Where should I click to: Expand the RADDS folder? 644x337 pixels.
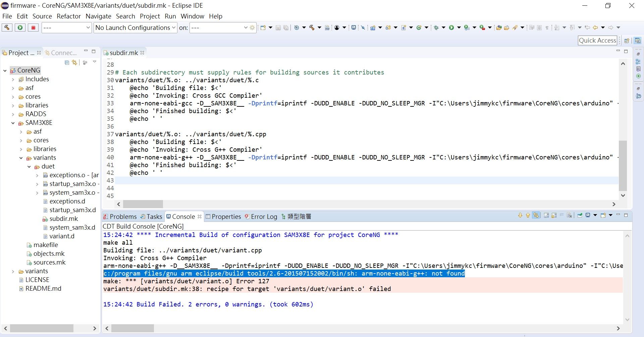click(13, 114)
